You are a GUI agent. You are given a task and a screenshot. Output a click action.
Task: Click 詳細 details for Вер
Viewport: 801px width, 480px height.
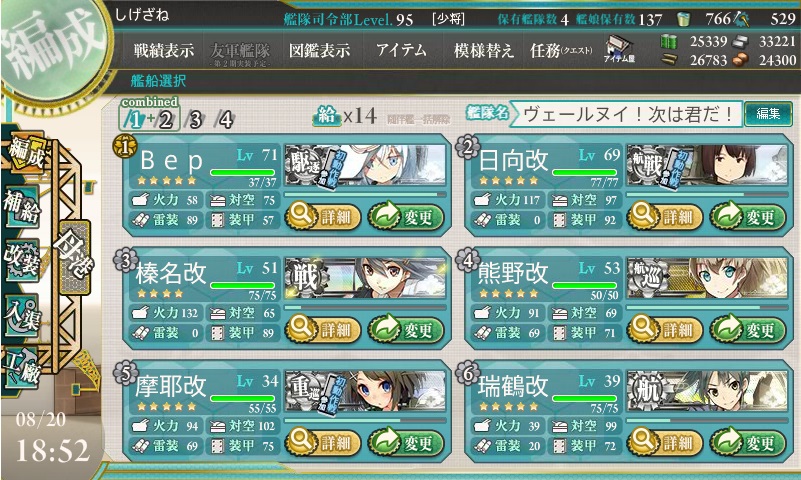point(323,217)
